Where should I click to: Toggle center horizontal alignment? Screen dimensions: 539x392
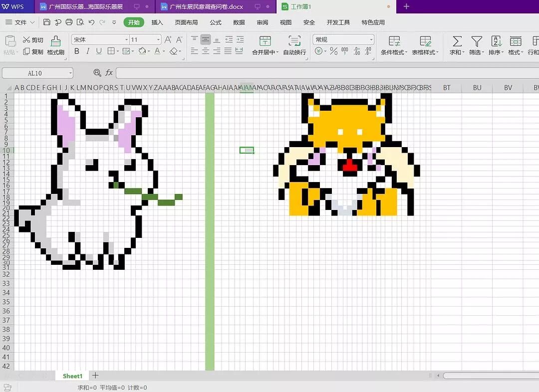click(206, 51)
